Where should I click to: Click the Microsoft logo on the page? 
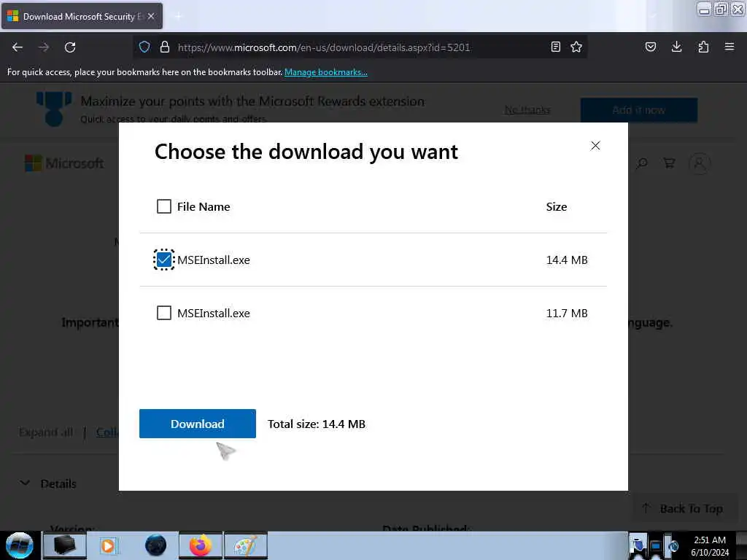point(64,163)
